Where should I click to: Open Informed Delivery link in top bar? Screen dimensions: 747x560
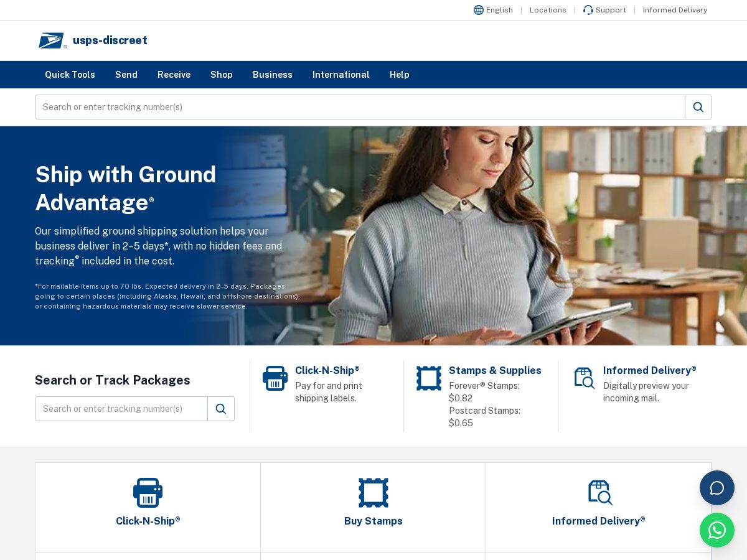click(675, 10)
